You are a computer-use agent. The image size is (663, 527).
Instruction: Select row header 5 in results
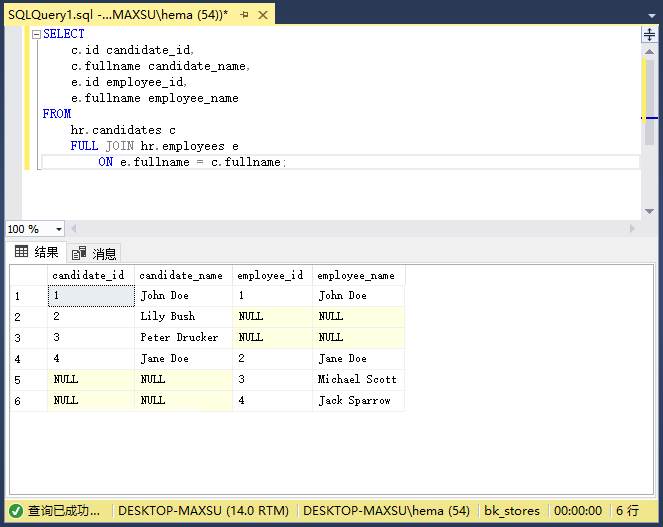[x=29, y=380]
